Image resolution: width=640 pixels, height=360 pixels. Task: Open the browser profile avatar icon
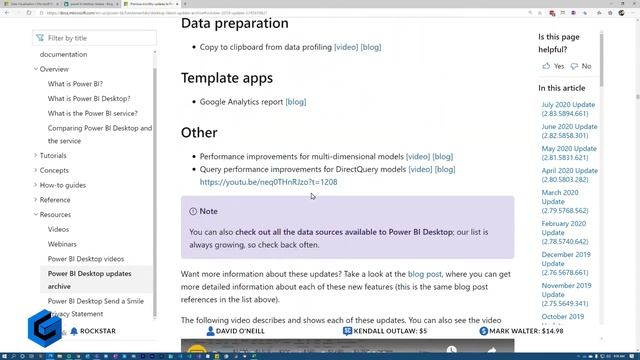tap(621, 13)
